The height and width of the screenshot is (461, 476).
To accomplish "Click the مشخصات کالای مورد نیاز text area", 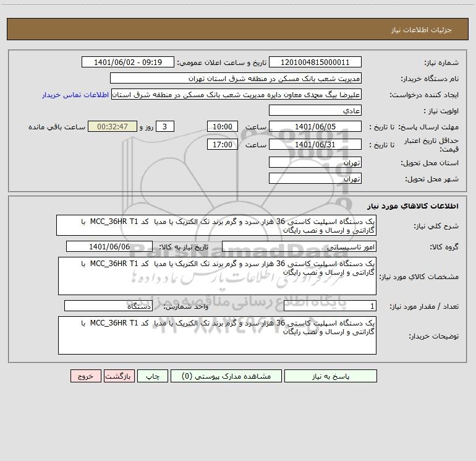I will [x=217, y=276].
